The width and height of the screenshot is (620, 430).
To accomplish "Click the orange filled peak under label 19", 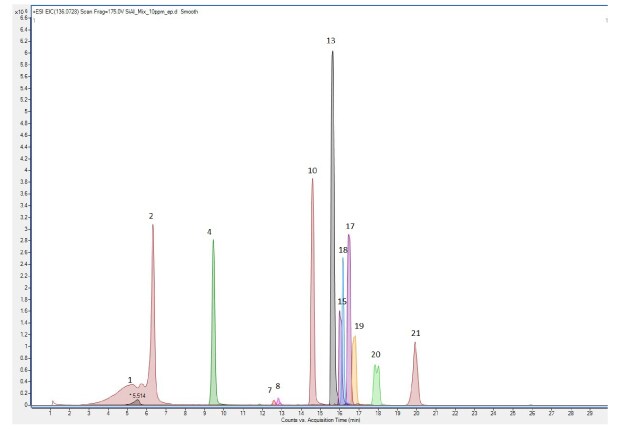I will pyautogui.click(x=355, y=372).
